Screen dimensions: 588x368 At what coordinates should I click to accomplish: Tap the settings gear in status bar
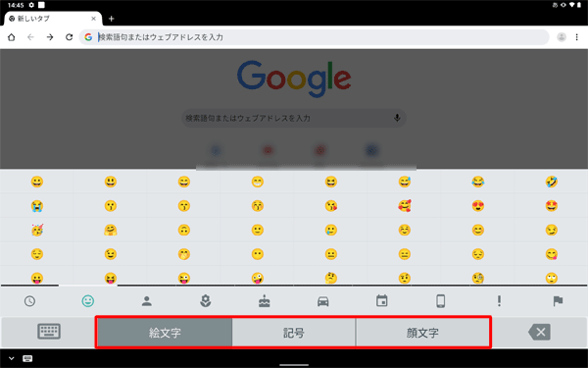point(31,5)
